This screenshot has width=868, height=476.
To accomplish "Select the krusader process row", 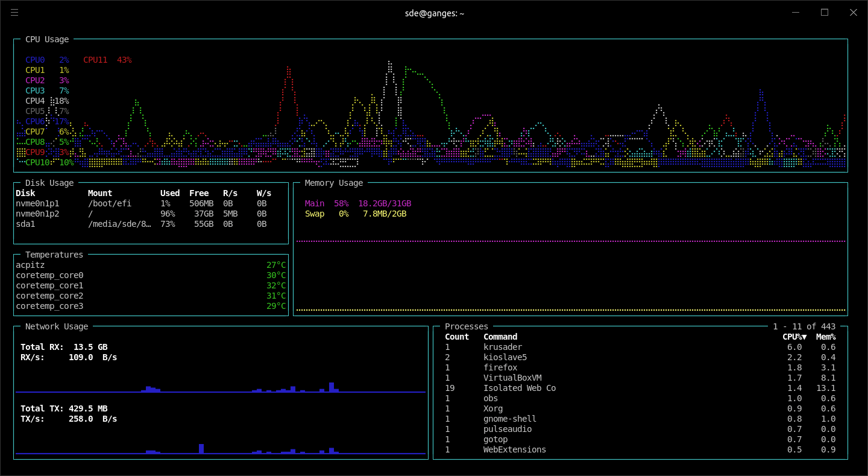I will tap(640, 347).
